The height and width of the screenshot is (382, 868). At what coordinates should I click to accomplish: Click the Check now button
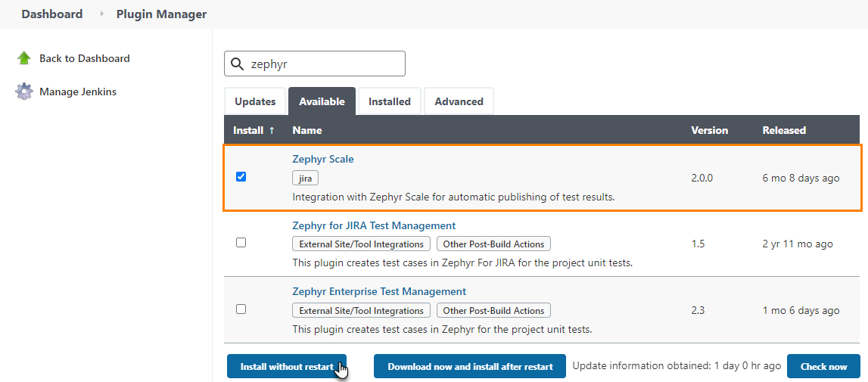823,366
